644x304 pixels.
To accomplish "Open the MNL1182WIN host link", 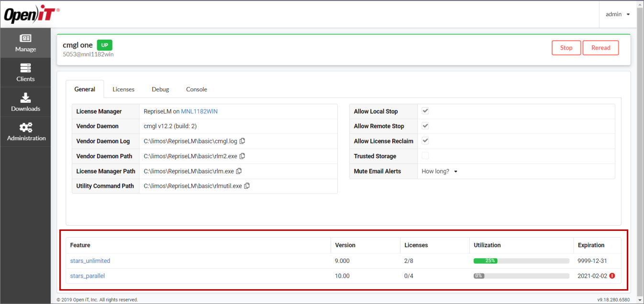I will tap(199, 111).
